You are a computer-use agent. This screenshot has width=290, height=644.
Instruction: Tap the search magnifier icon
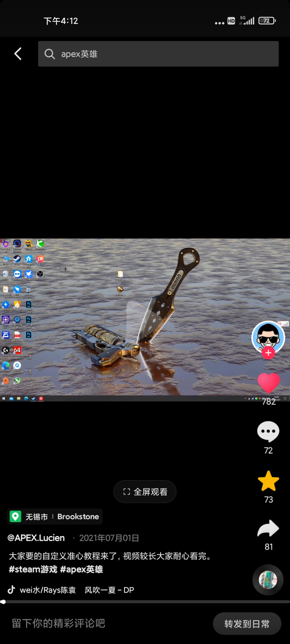[49, 54]
